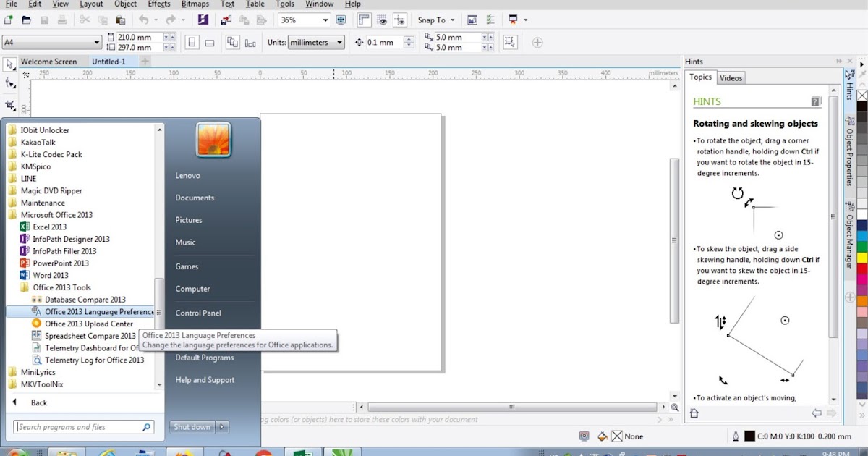Set page orientation to Landscape

click(210, 42)
